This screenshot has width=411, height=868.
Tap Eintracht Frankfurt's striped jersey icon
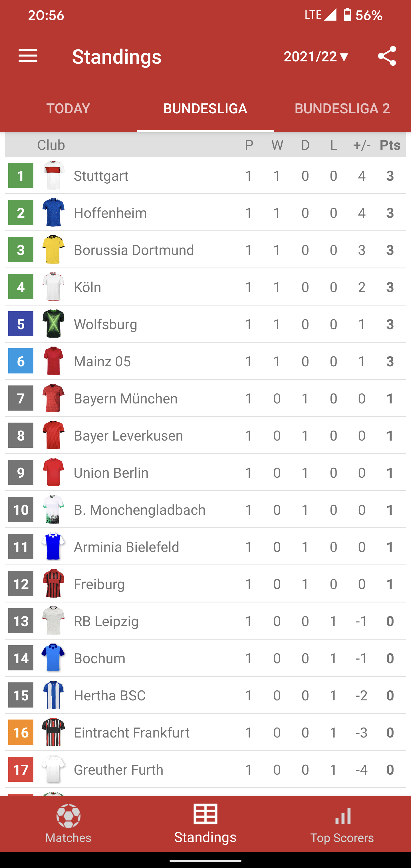pyautogui.click(x=54, y=732)
